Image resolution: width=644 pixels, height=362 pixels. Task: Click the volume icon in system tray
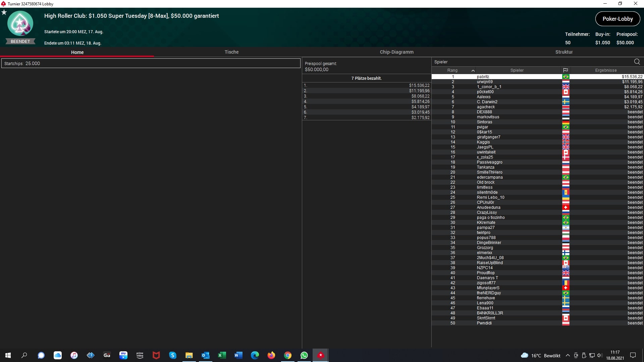[600, 355]
